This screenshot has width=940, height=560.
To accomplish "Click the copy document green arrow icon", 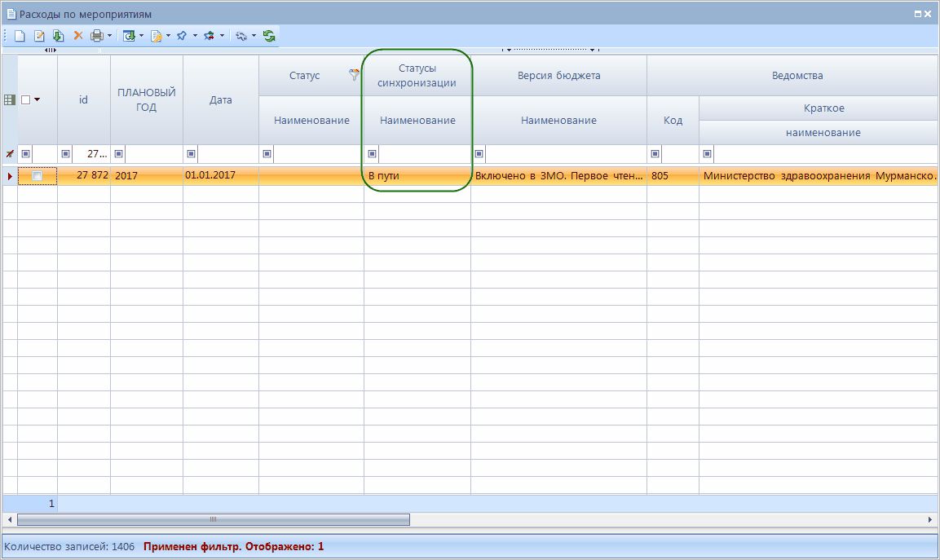I will click(58, 36).
